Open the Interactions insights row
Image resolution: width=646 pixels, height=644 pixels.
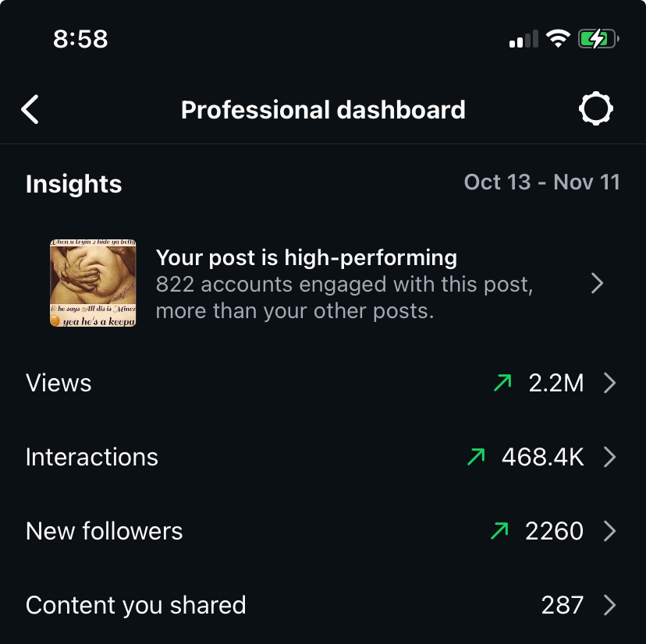coord(323,457)
